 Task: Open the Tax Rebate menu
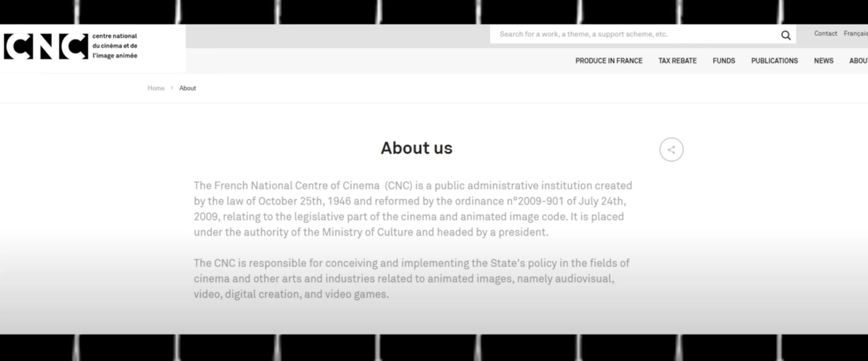677,61
